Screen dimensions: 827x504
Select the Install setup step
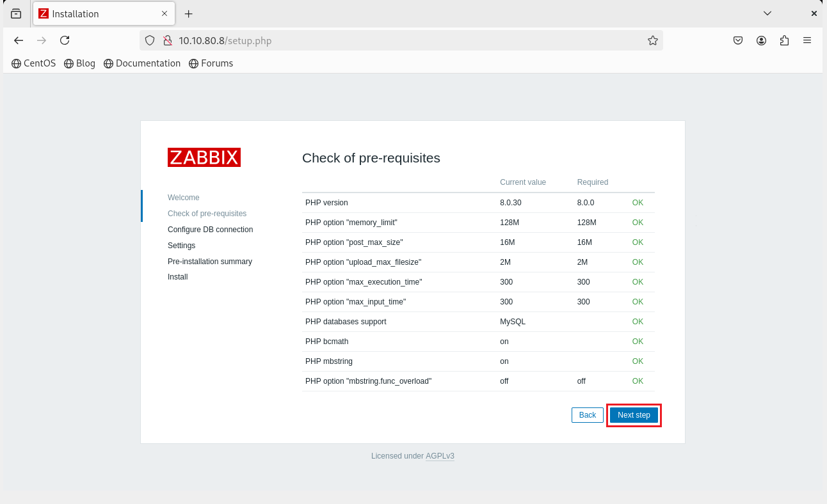tap(178, 277)
